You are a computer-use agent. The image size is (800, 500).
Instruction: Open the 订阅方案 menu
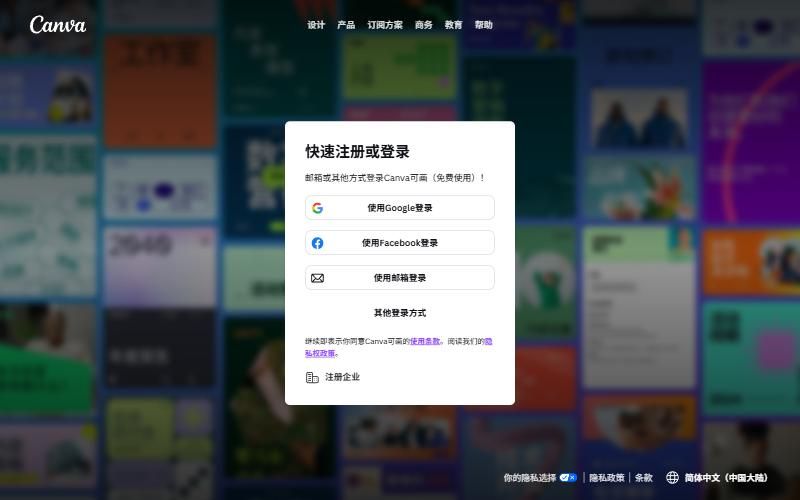[x=385, y=24]
